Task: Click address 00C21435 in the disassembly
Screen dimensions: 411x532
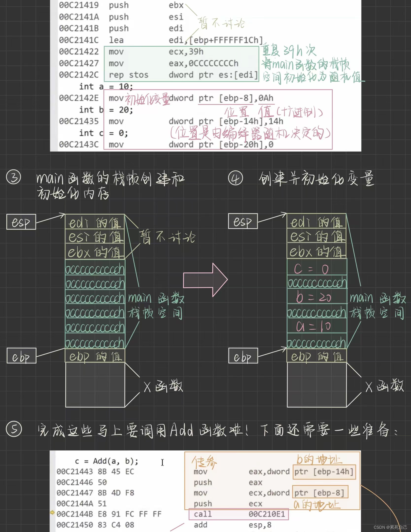Action: (79, 121)
